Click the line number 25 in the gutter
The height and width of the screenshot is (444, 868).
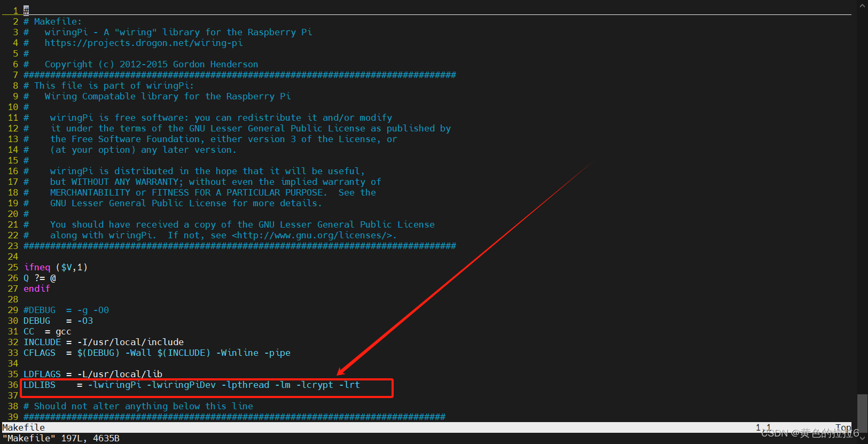click(x=13, y=267)
